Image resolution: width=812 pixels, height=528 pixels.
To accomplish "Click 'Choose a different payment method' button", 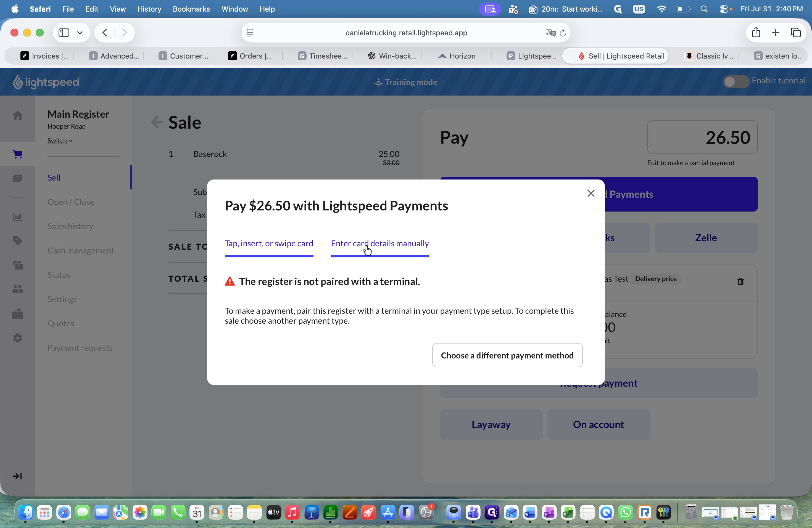I will [507, 355].
